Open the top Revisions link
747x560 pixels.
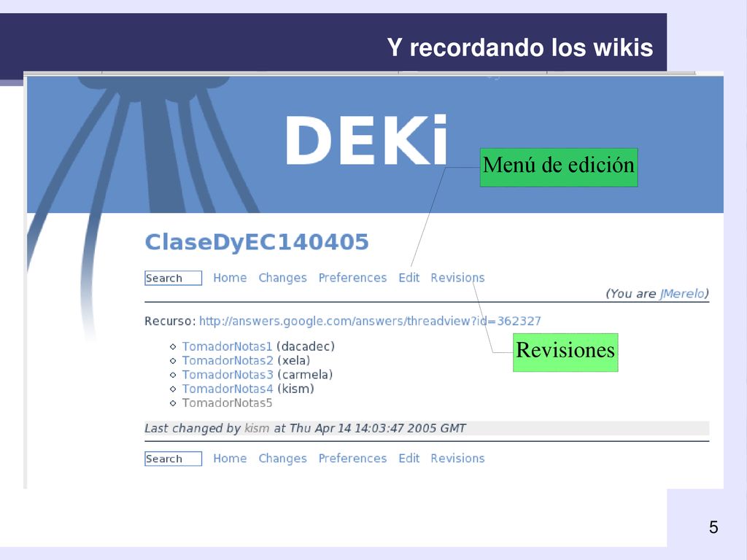[457, 278]
